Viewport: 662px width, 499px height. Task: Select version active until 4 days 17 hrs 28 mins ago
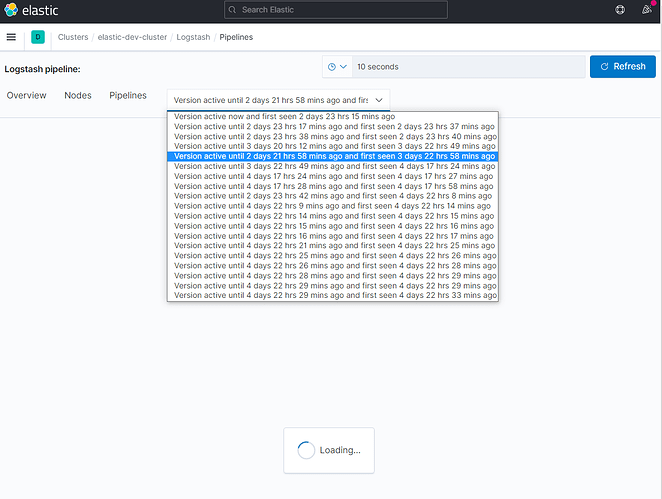point(333,186)
